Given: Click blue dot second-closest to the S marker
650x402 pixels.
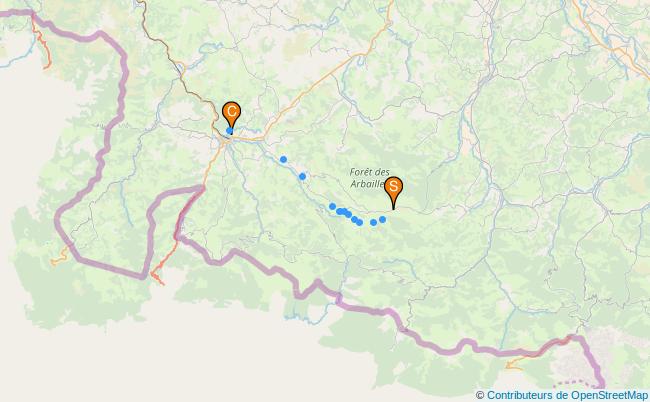Looking at the screenshot, I should click(374, 223).
